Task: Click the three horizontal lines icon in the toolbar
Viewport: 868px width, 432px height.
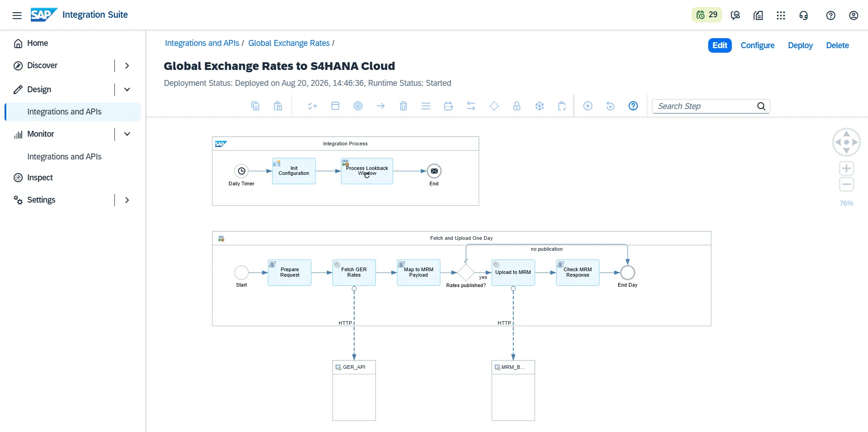Action: (426, 106)
